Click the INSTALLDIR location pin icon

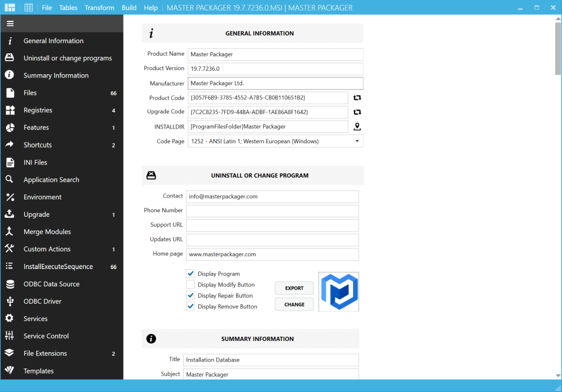(x=357, y=126)
